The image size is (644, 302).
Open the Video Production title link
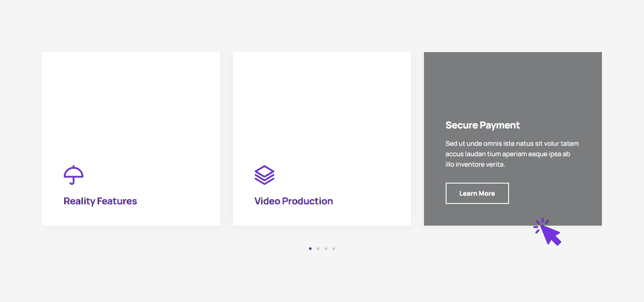293,201
